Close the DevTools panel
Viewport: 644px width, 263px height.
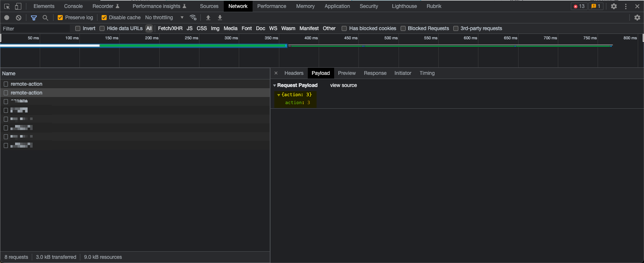[637, 6]
